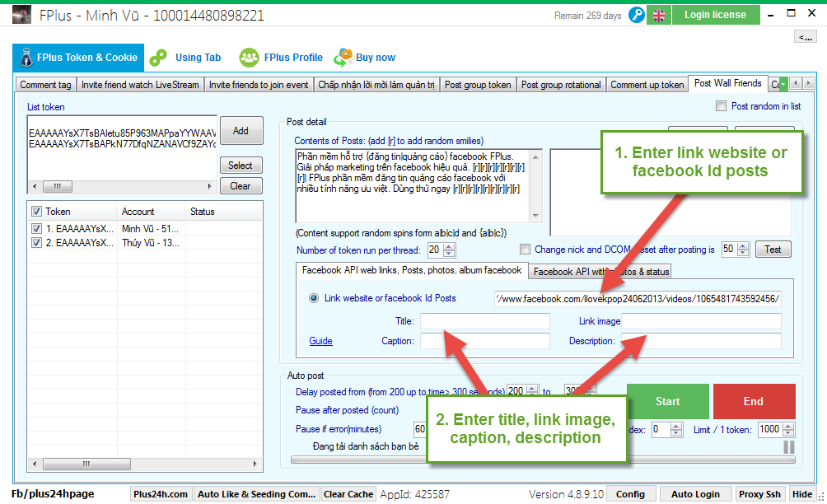Switch to Post group token tab
The height and width of the screenshot is (504, 827).
coord(478,85)
